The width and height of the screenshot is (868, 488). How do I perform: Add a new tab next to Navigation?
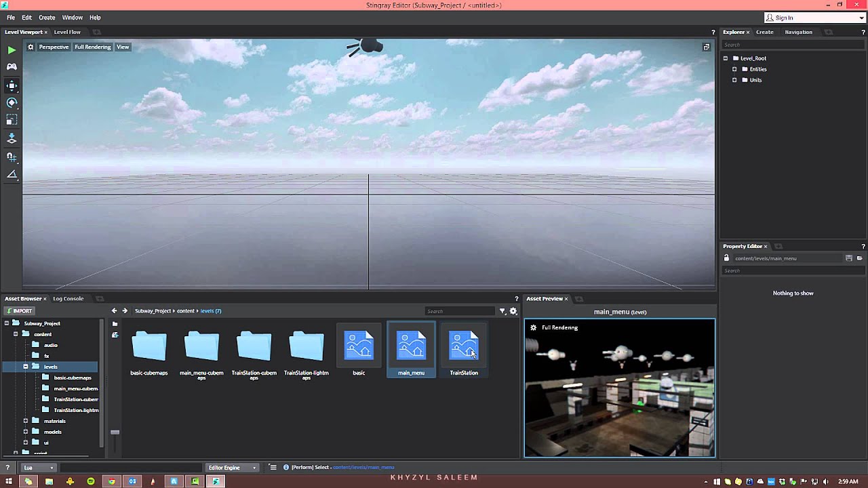pos(829,32)
